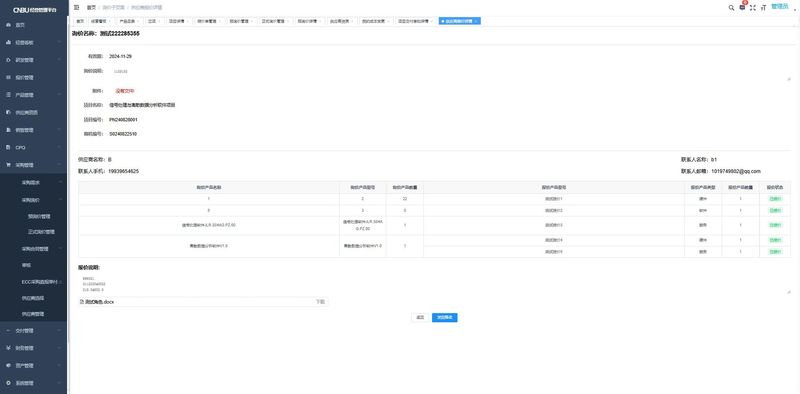Select 正式询价管理 in the sidebar
Image resolution: width=800 pixels, height=394 pixels.
pyautogui.click(x=41, y=232)
